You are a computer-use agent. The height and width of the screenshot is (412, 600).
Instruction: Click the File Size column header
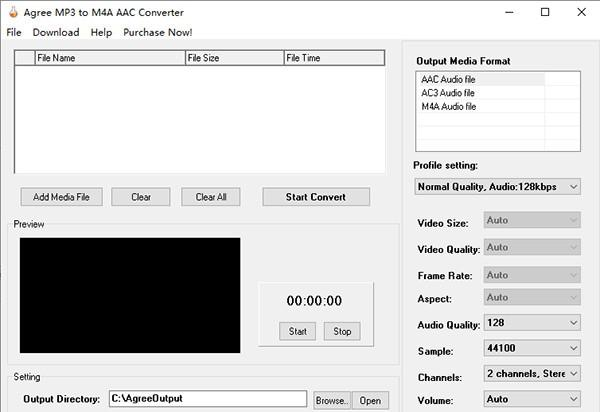(235, 58)
